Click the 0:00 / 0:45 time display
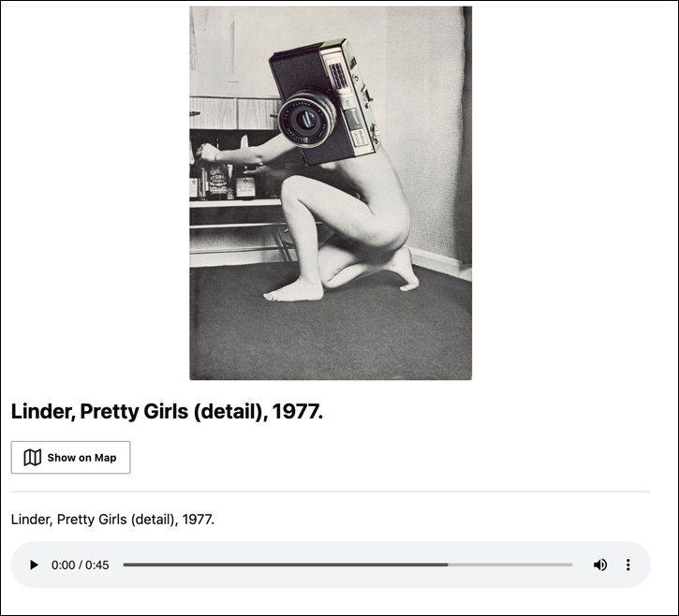Screen dimensions: 679x616 coord(81,565)
